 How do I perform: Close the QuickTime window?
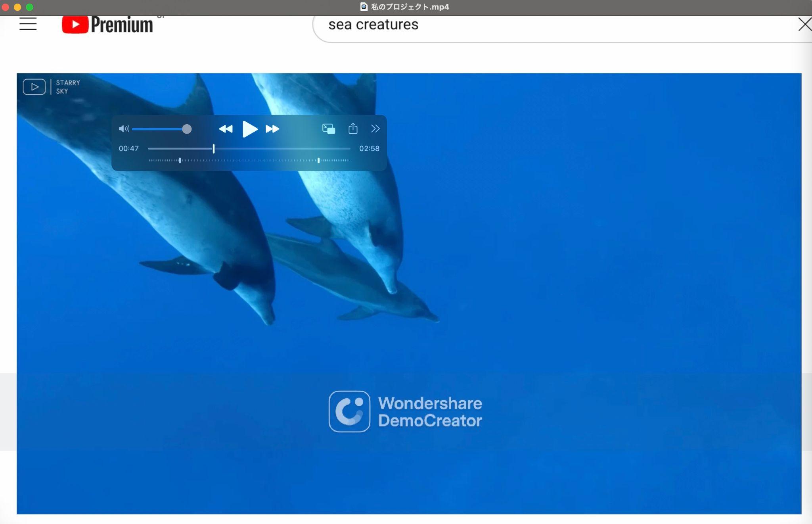point(6,7)
